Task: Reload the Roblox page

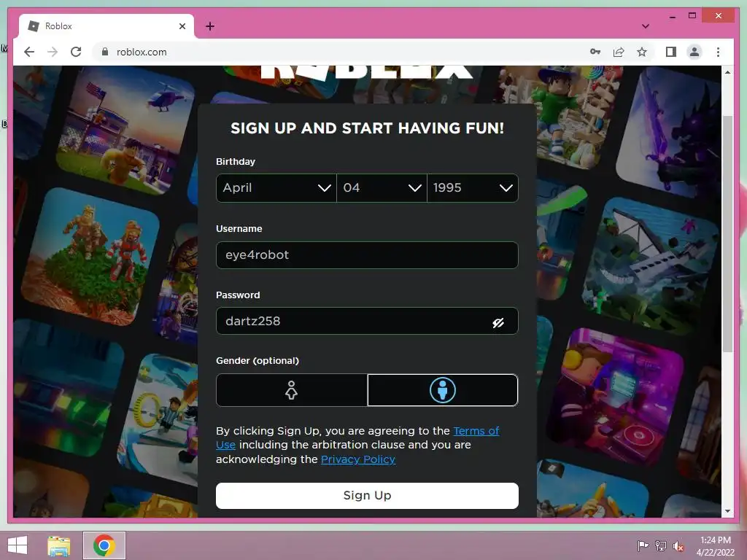Action: (x=76, y=52)
